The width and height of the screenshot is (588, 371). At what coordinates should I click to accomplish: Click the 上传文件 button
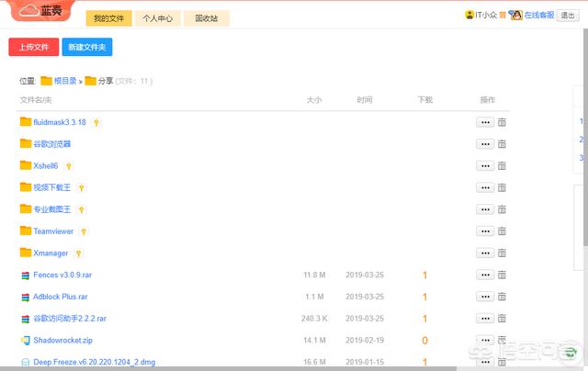click(x=34, y=47)
